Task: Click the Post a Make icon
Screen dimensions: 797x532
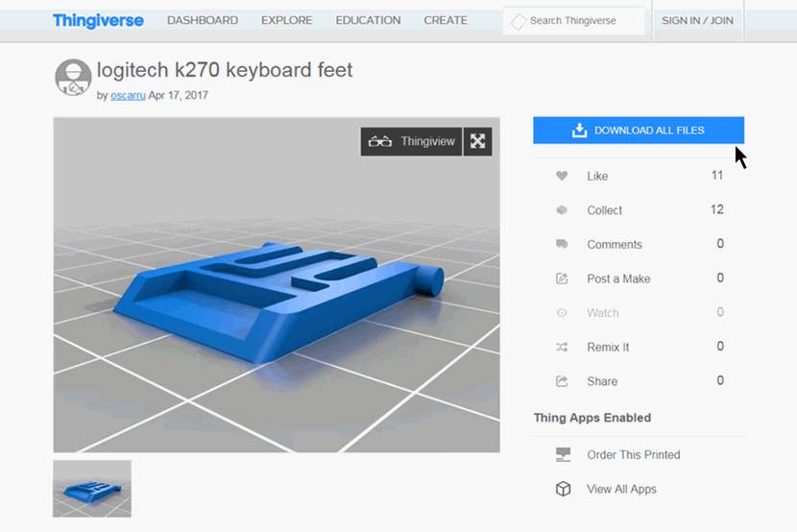Action: click(562, 278)
